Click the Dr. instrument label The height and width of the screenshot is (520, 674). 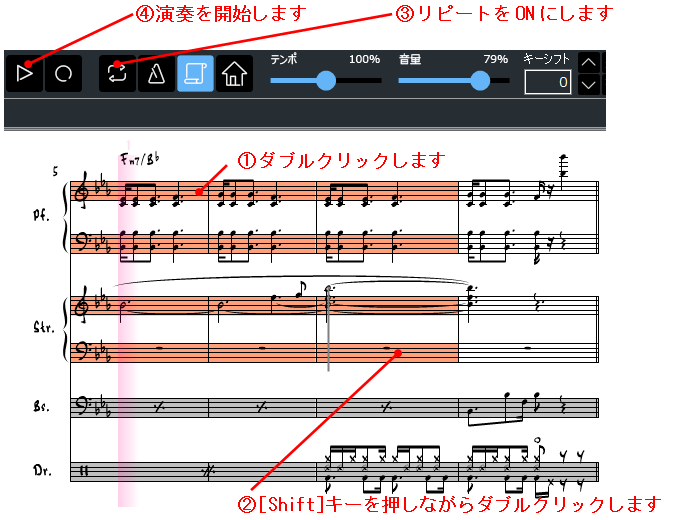(42, 470)
